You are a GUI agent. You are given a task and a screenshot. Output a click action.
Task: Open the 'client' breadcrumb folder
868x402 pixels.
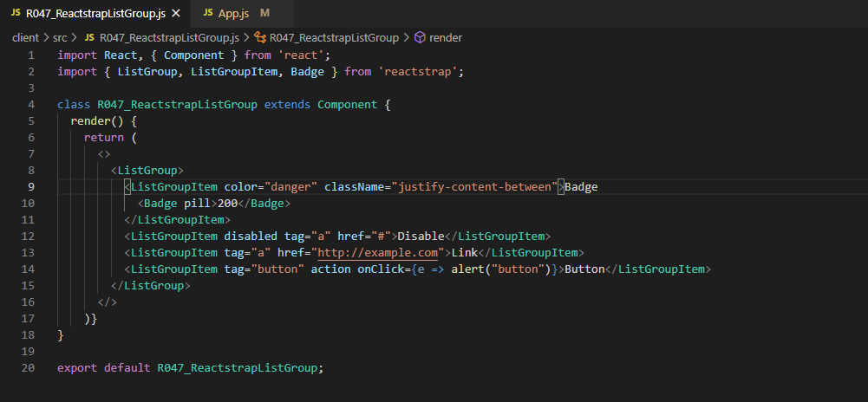pos(25,37)
